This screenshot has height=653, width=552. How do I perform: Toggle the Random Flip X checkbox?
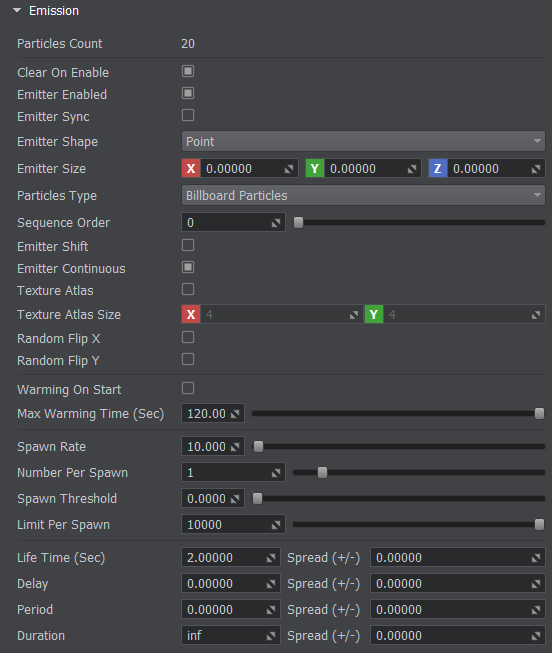click(188, 337)
